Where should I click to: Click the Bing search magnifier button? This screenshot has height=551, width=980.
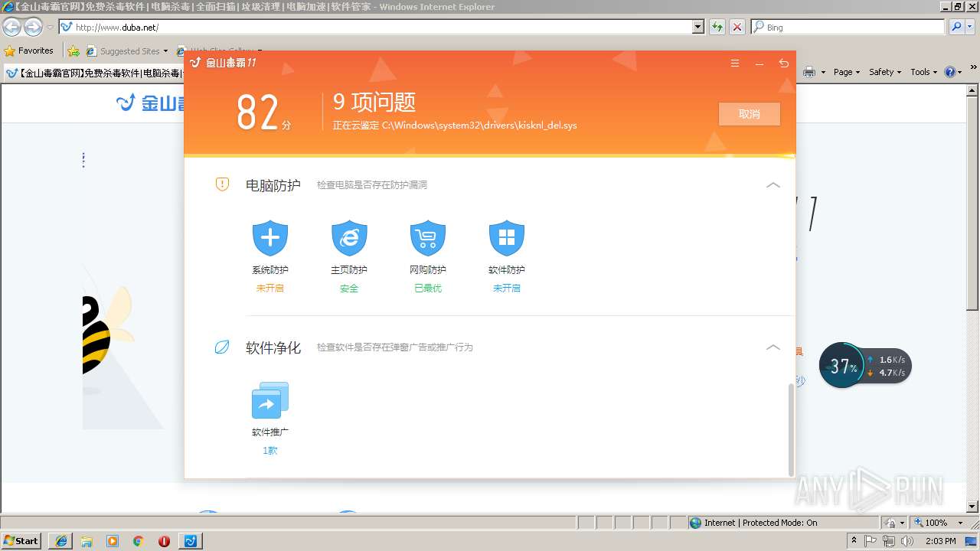956,27
